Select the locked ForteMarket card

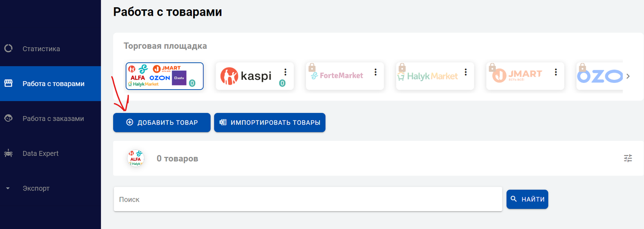coord(338,76)
